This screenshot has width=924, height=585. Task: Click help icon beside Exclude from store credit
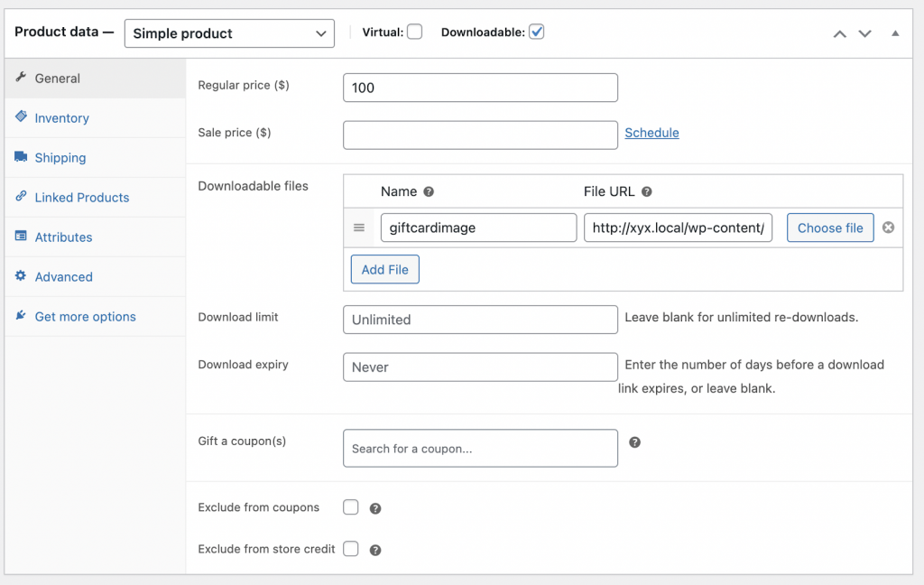point(374,550)
